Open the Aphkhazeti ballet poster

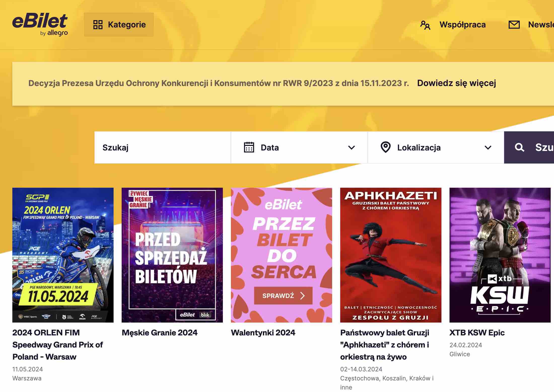pos(391,255)
